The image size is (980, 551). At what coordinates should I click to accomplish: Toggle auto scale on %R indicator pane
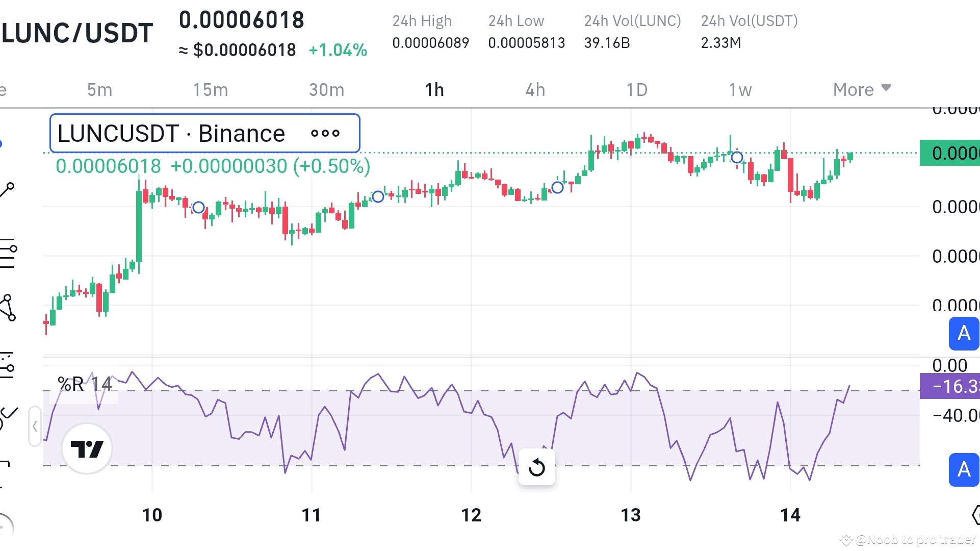(x=963, y=469)
